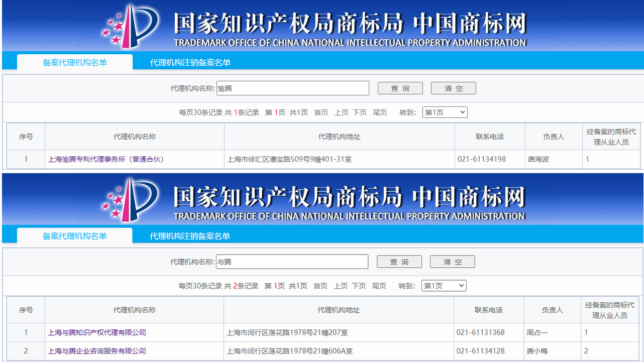This screenshot has height=362, width=644.
Task: Open 上海与腾知识产权代理有限公司 agency link
Action: pos(97,332)
